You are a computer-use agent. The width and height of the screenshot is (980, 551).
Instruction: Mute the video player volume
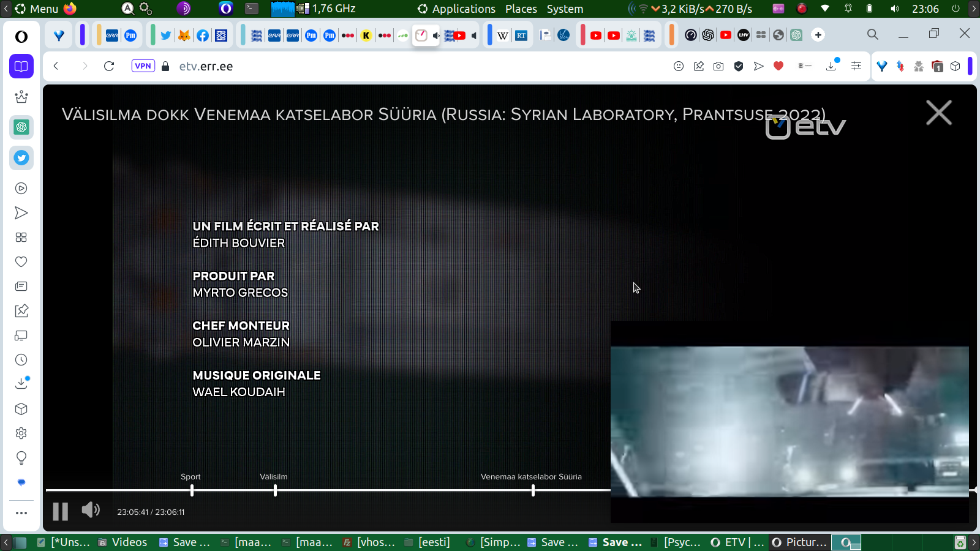click(x=91, y=510)
